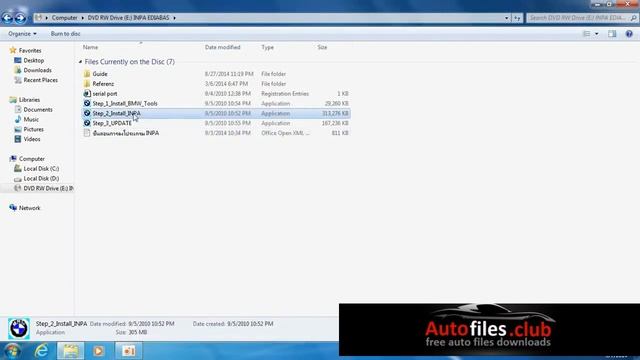Select the Step_1_Install_BMW_Tools application icon
This screenshot has height=360, width=640.
coord(87,103)
